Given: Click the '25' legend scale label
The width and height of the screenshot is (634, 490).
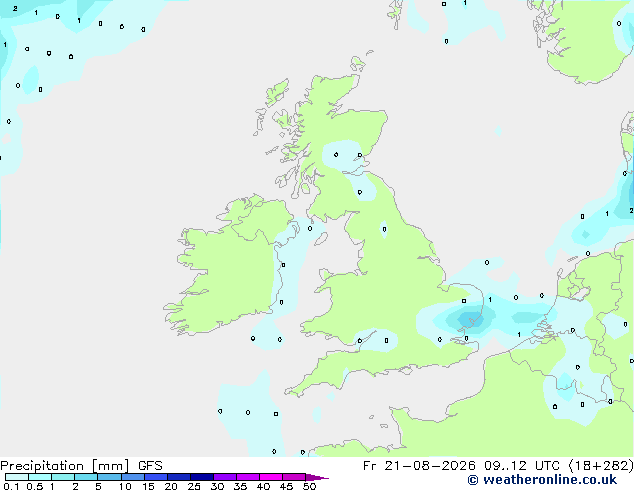Looking at the screenshot, I should 194,486.
